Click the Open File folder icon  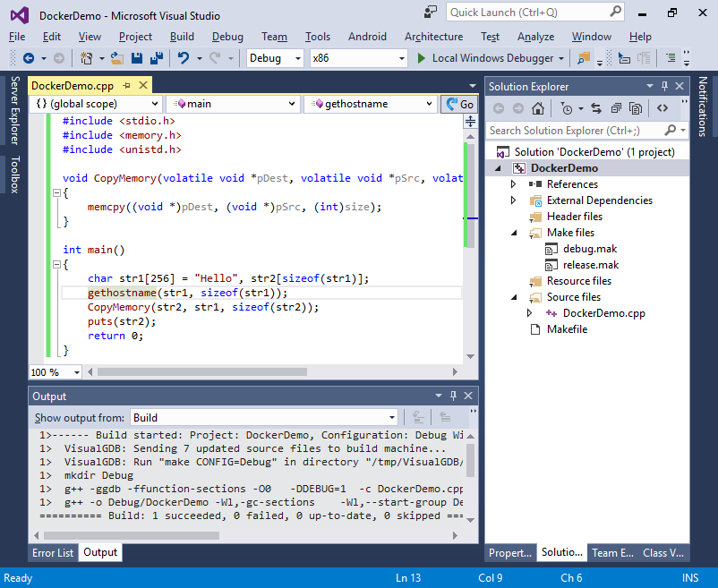click(x=116, y=58)
